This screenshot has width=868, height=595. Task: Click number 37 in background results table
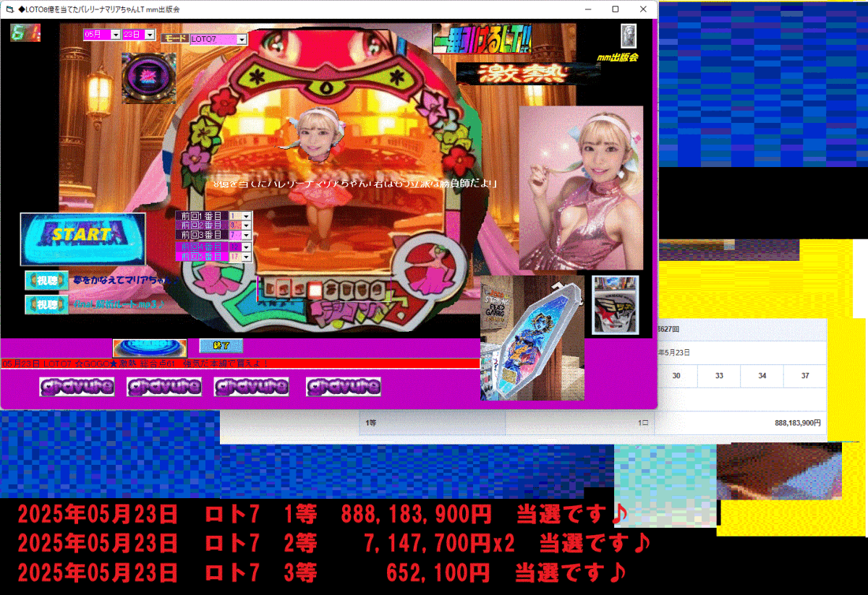point(805,376)
